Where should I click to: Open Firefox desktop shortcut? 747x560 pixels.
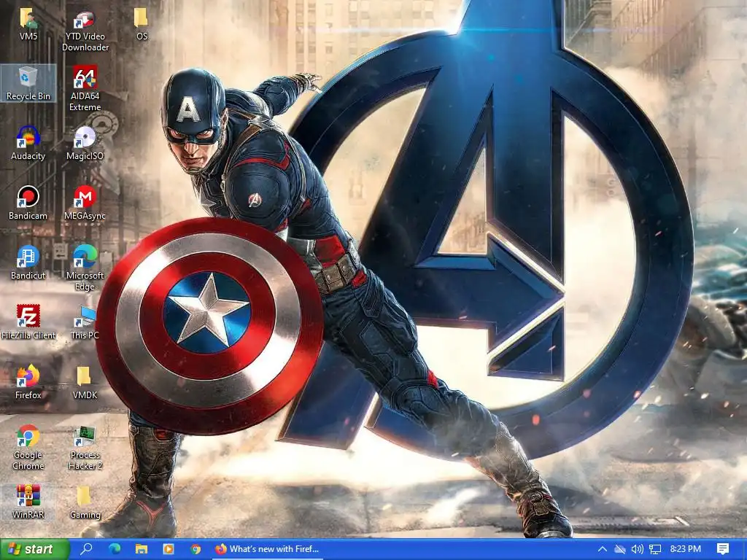coord(28,382)
